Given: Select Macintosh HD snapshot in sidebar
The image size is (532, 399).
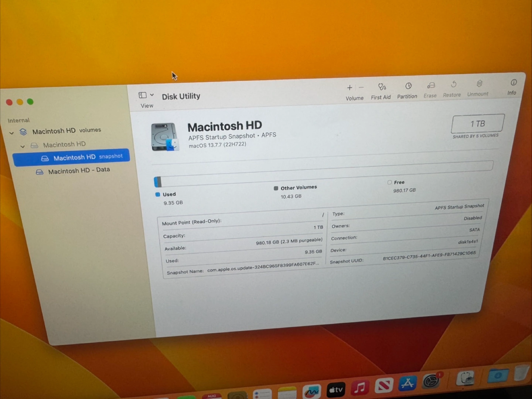Looking at the screenshot, I should coord(71,158).
